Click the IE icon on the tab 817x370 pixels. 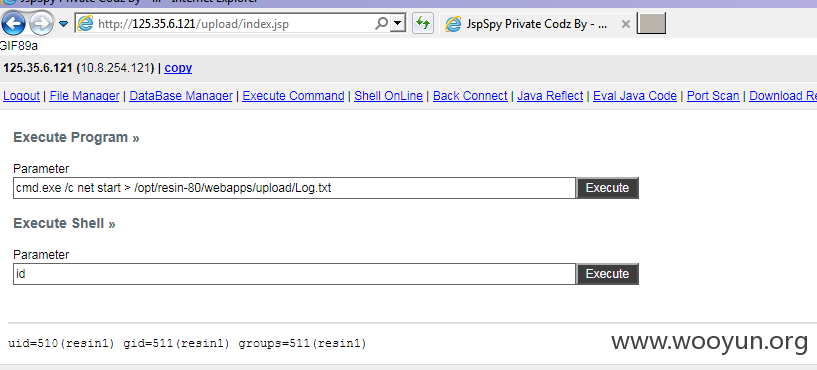pyautogui.click(x=454, y=24)
